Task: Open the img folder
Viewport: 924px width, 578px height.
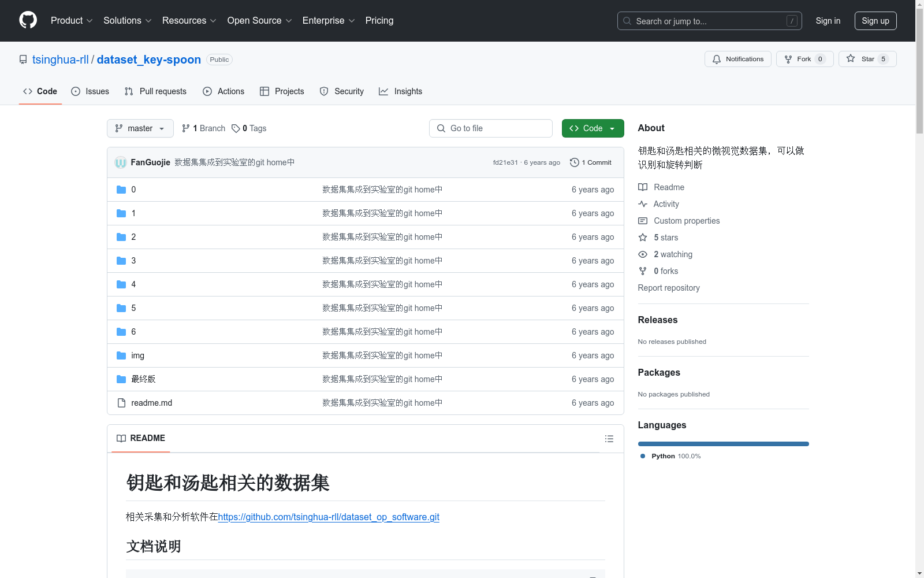Action: point(138,355)
